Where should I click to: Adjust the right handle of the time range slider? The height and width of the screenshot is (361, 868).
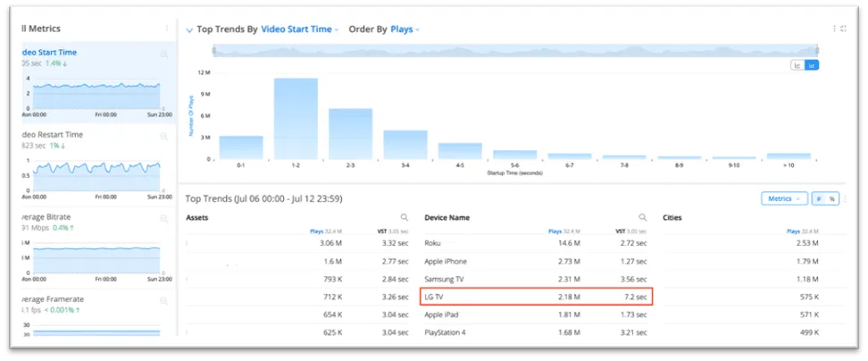(817, 51)
